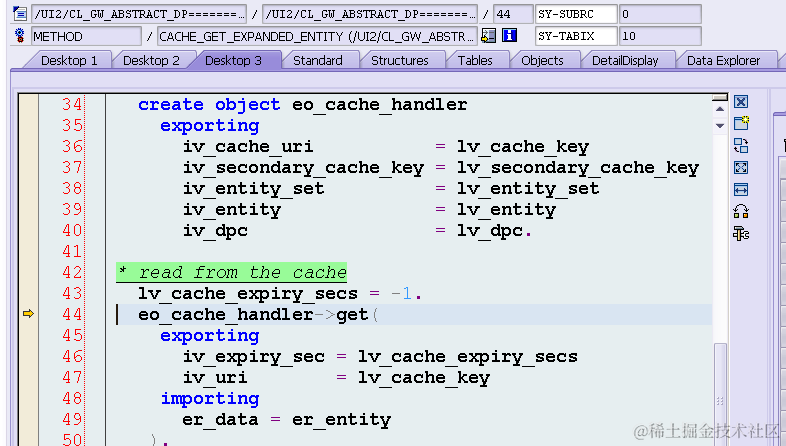This screenshot has height=446, width=786.
Task: Click line number 43 in the gutter
Action: point(72,293)
